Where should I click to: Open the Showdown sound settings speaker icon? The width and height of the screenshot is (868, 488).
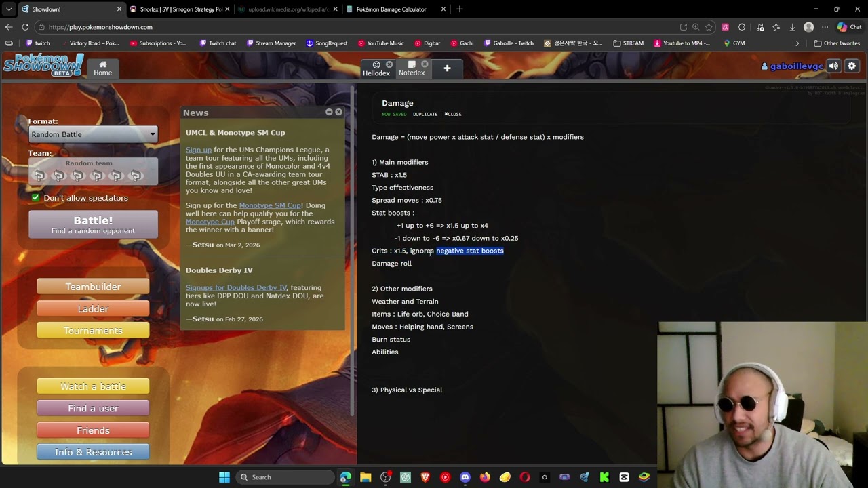(833, 66)
